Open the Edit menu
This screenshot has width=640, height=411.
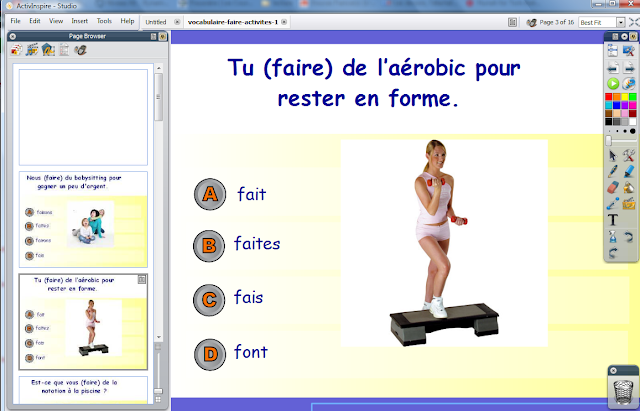35,21
